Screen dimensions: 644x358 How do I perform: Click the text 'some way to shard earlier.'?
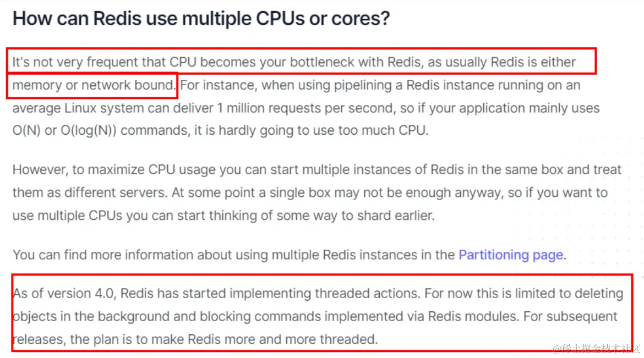coord(355,216)
